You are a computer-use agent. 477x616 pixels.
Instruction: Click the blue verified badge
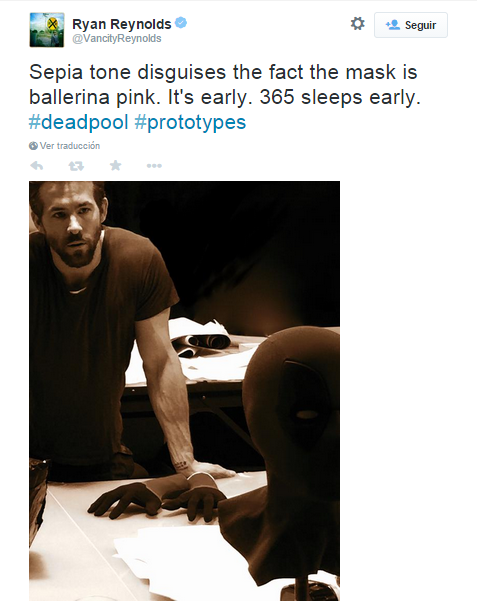click(181, 23)
